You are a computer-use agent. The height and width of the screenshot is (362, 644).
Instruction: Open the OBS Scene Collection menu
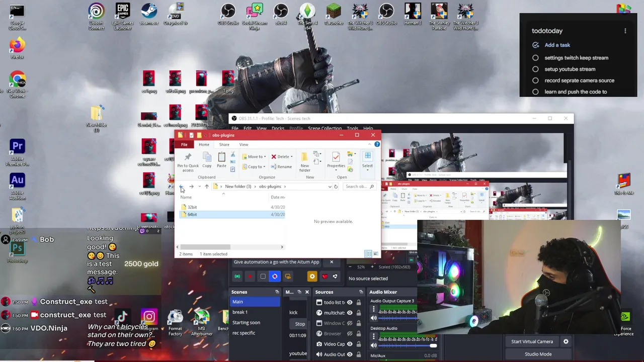tap(325, 129)
